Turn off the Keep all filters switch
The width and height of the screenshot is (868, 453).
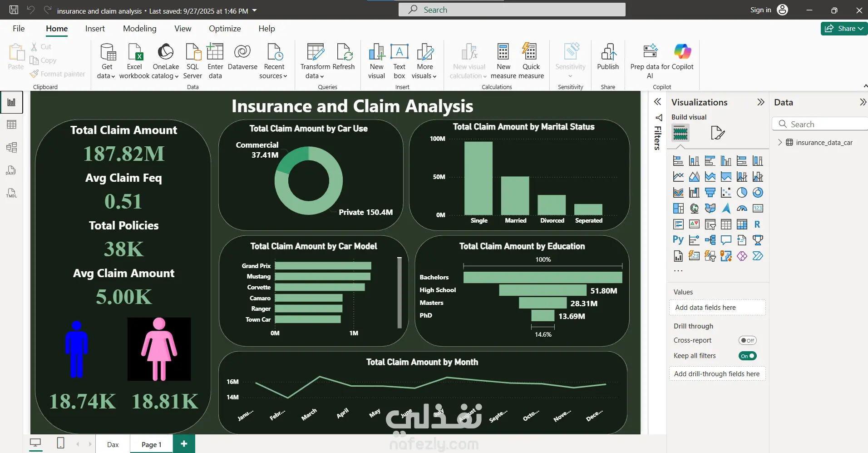747,356
